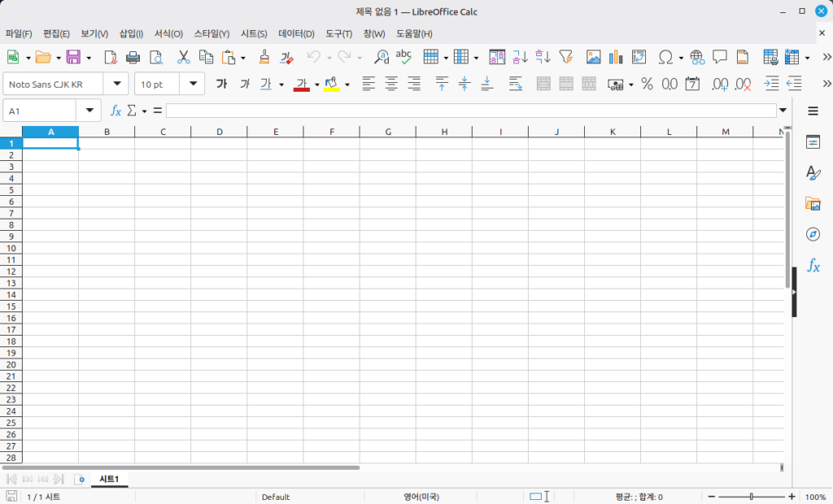Switch to the 시트1 sheet tab
Viewport: 833px width, 504px height.
point(109,479)
